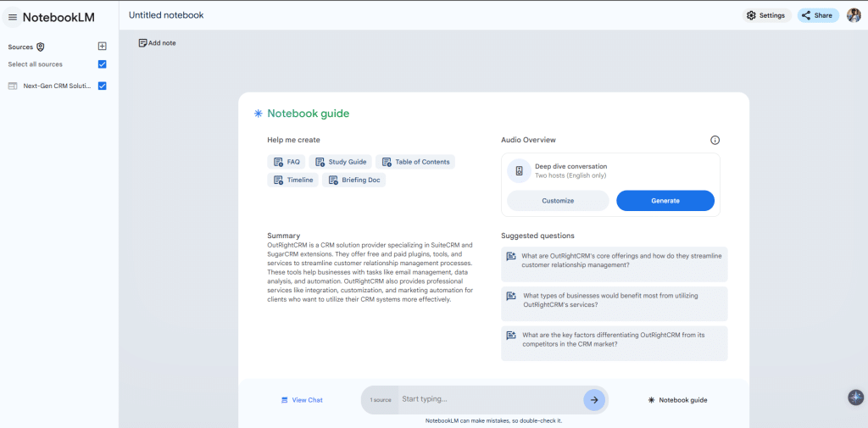Click the Add note button
The height and width of the screenshot is (428, 868).
point(157,42)
